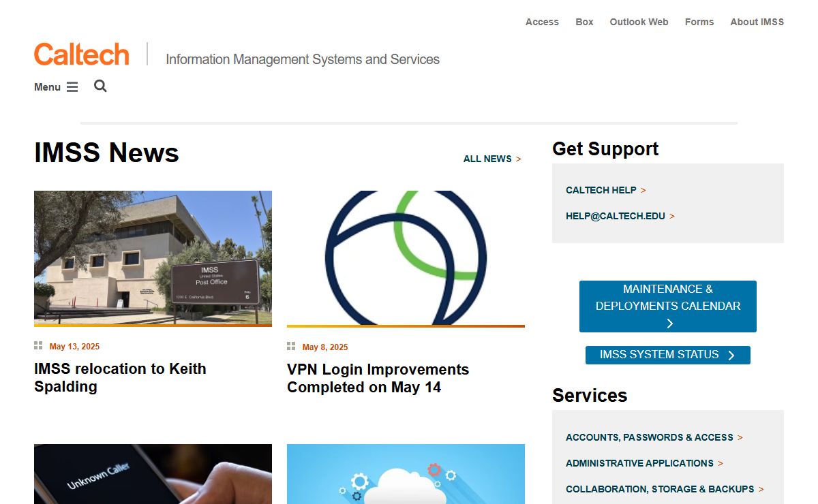Open Accounts, Passwords & Access services
The height and width of the screenshot is (504, 818).
pos(654,437)
